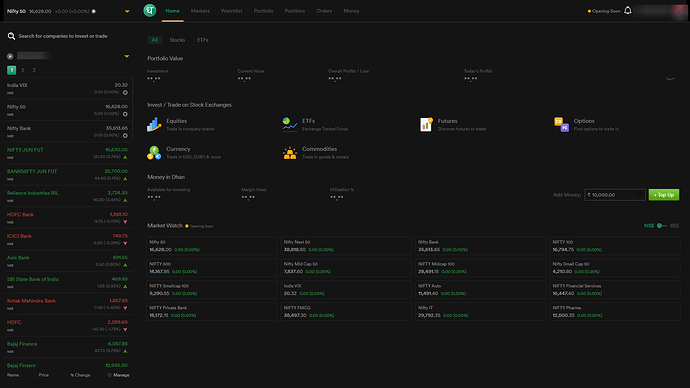Open the NIFTY Midcap 100 market card
The image size is (690, 388).
click(x=481, y=268)
